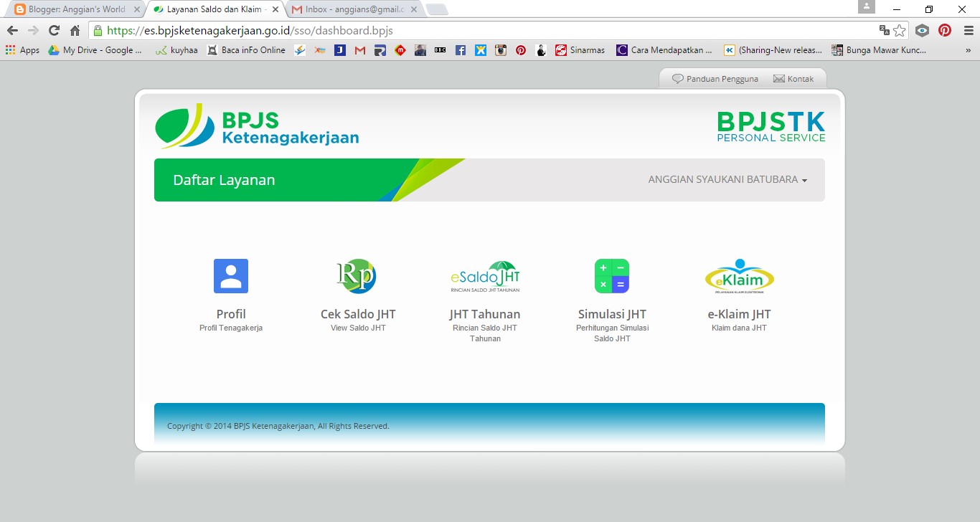Click the eSaldo JHT umbrella logo

click(485, 277)
